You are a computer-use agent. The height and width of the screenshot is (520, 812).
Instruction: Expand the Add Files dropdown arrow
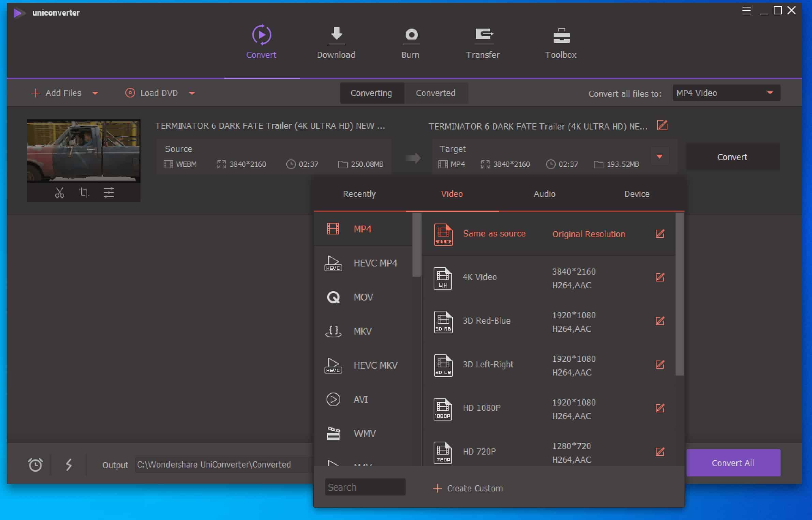[x=95, y=93]
